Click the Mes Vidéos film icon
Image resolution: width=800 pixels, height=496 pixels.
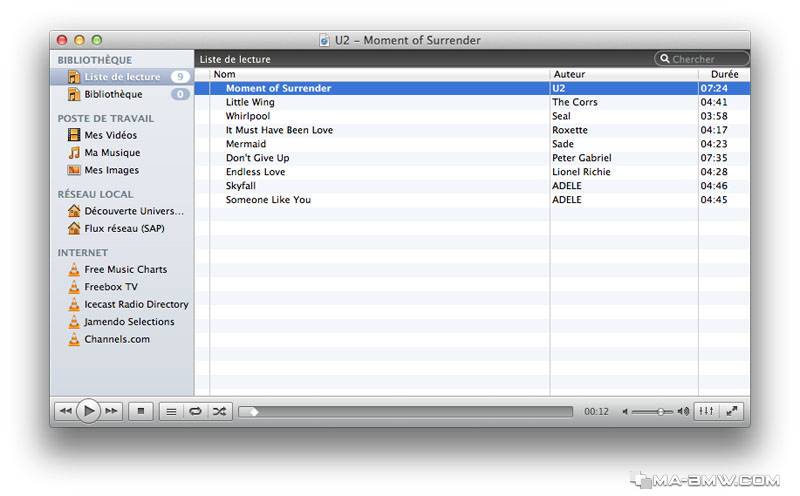pyautogui.click(x=74, y=135)
